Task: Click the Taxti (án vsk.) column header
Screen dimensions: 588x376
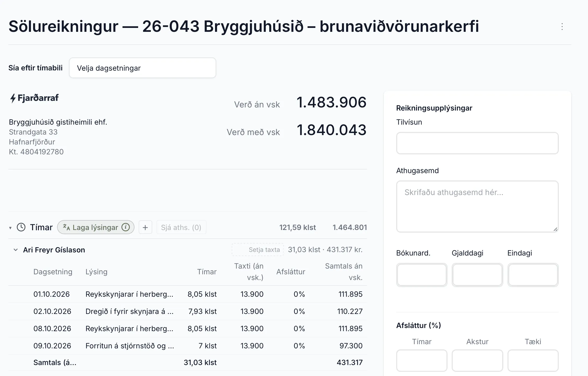Action: pos(249,272)
